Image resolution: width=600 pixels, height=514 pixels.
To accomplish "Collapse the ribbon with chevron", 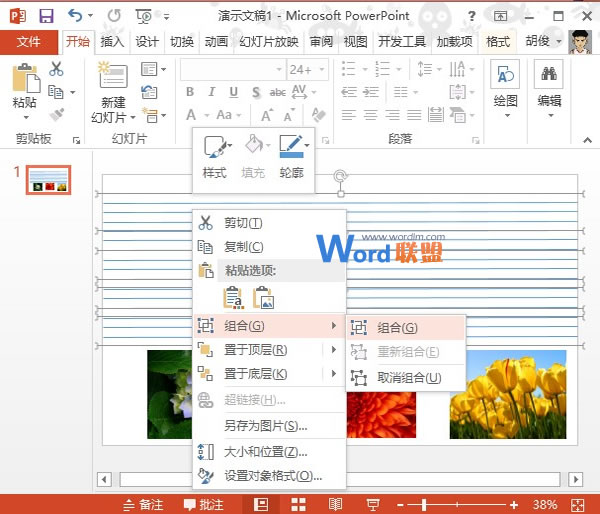I will (x=588, y=140).
